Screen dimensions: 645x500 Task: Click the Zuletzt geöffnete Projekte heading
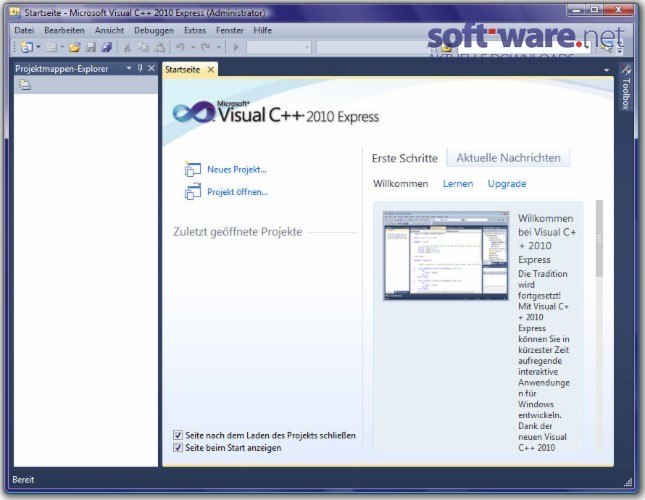pyautogui.click(x=238, y=232)
